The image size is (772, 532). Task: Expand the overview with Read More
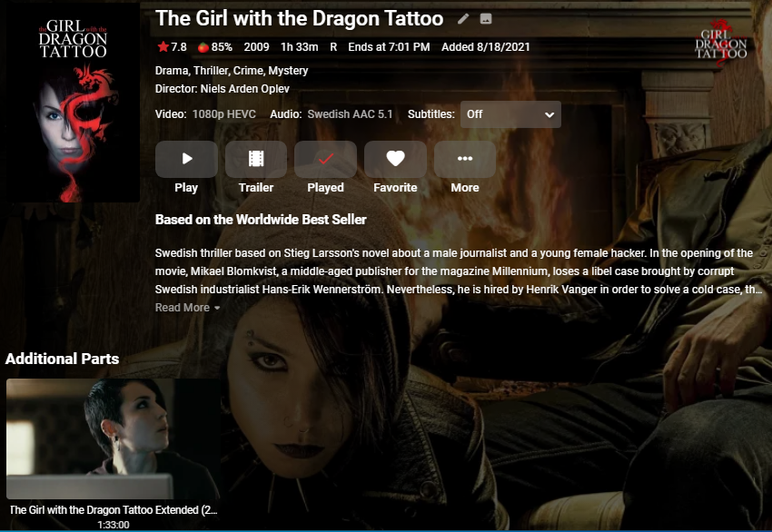pos(187,308)
